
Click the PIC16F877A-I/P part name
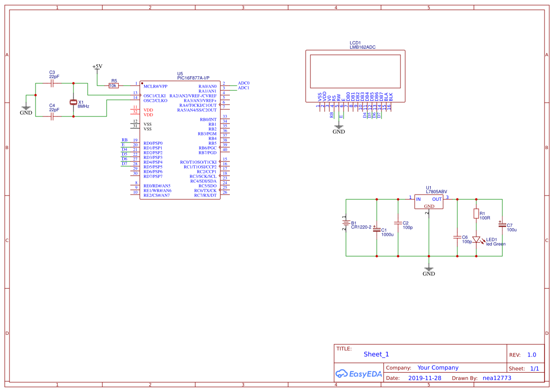[193, 78]
